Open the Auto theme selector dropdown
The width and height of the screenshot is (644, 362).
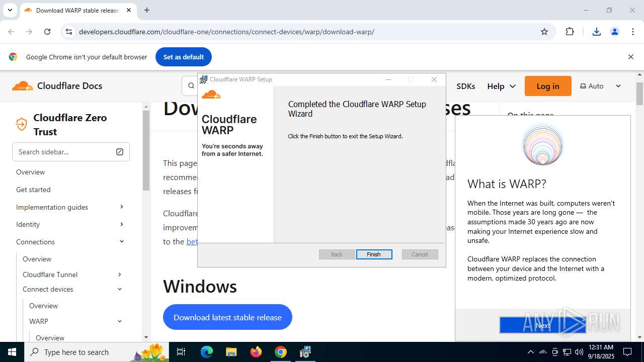[x=601, y=86]
